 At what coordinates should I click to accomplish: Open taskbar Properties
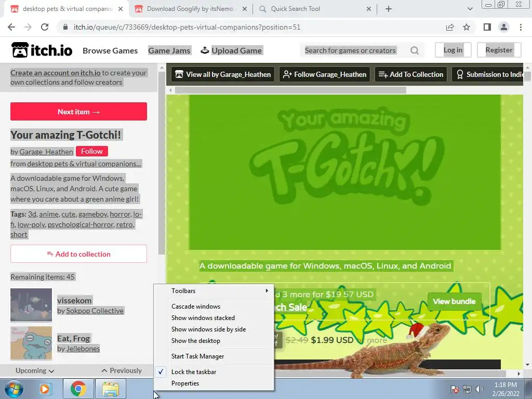[214, 383]
